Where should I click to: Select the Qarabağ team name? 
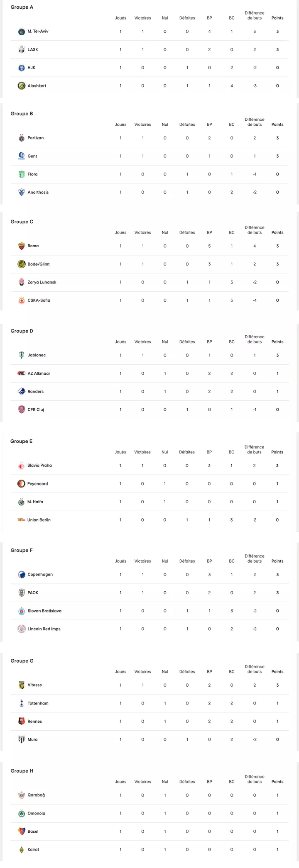point(36,795)
